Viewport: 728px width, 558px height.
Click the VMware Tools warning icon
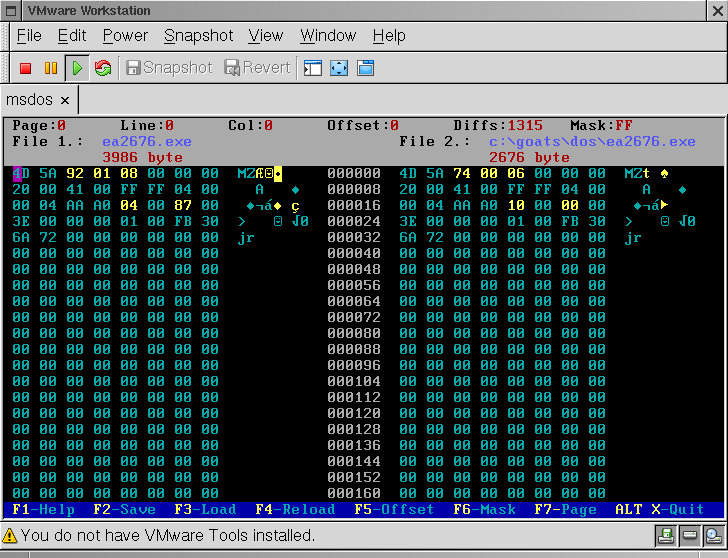click(x=10, y=536)
